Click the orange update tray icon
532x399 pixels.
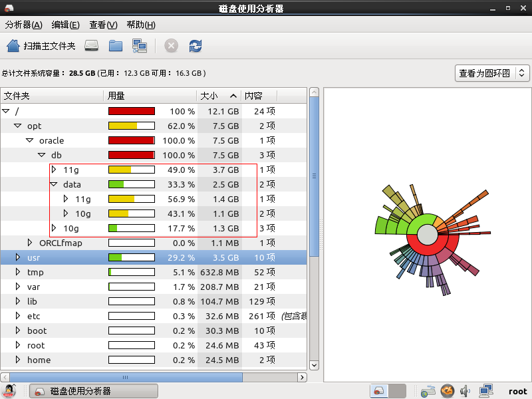point(447,391)
